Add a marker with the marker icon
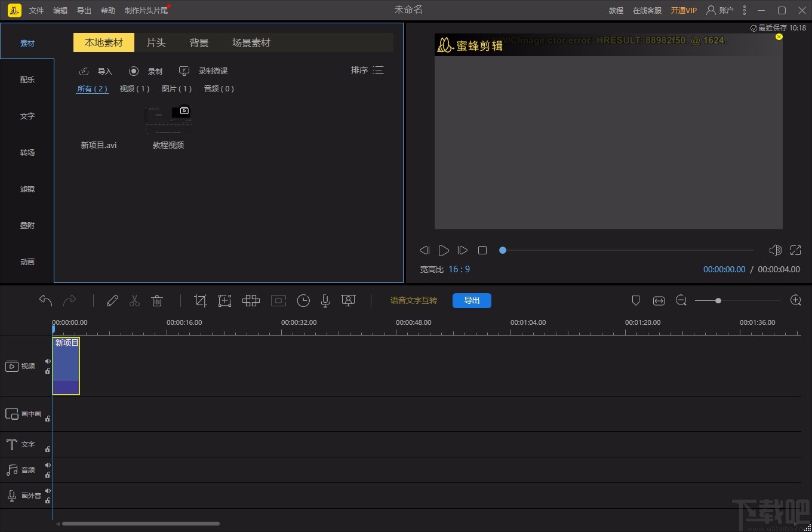The height and width of the screenshot is (532, 812). tap(636, 300)
